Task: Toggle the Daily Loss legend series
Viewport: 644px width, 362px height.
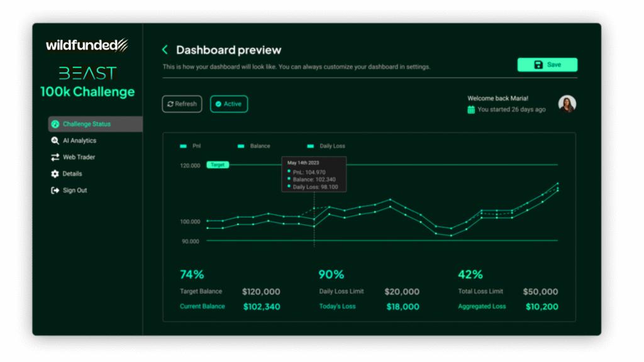Action: [326, 146]
